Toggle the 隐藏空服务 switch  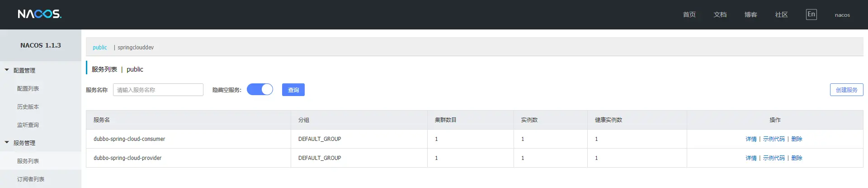260,90
